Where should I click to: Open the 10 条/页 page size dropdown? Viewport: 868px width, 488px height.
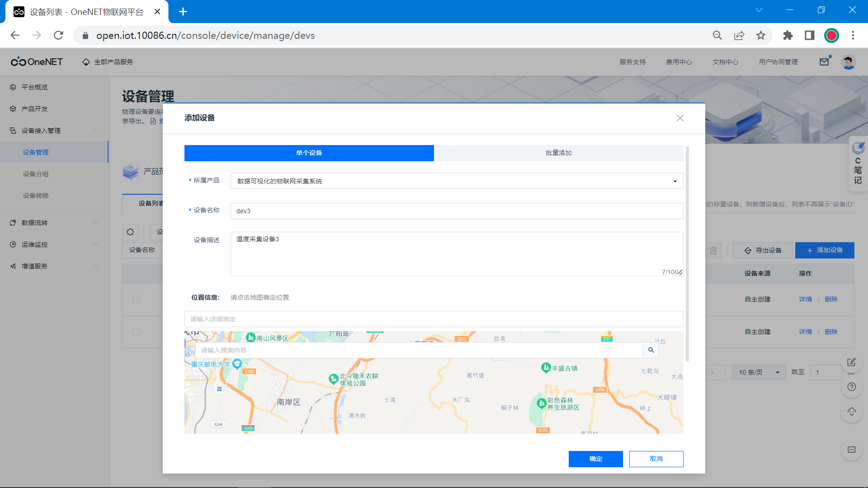point(759,372)
